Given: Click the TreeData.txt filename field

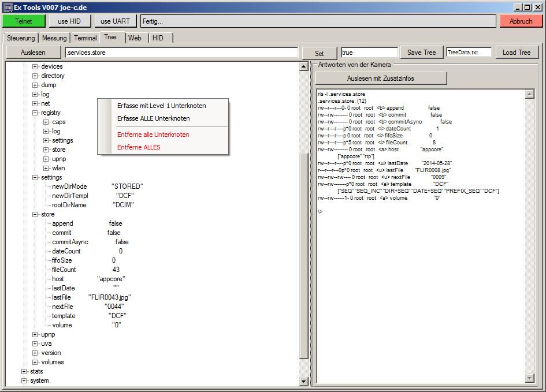Looking at the screenshot, I should tap(469, 53).
